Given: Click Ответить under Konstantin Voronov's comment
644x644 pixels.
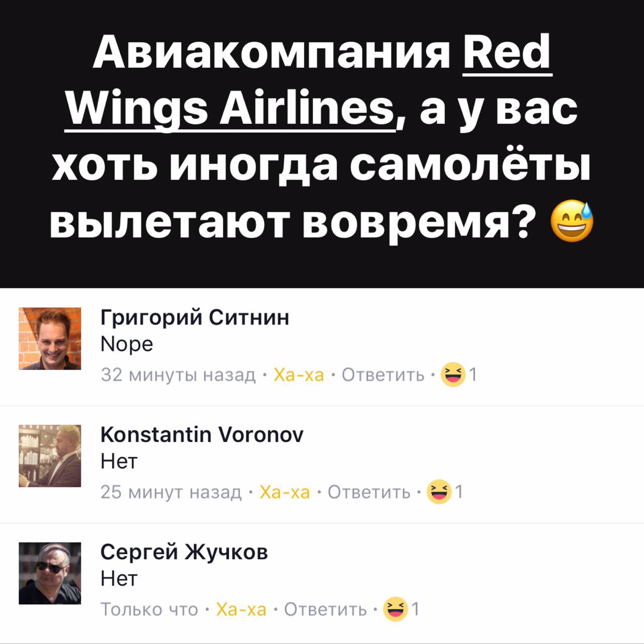Looking at the screenshot, I should click(x=369, y=492).
